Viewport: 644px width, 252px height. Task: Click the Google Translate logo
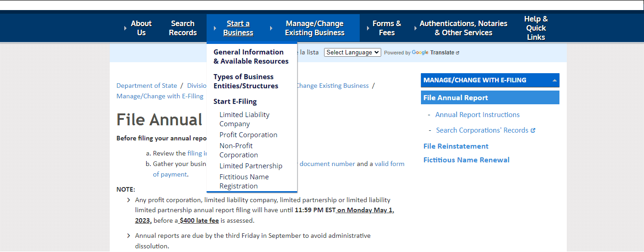point(420,53)
